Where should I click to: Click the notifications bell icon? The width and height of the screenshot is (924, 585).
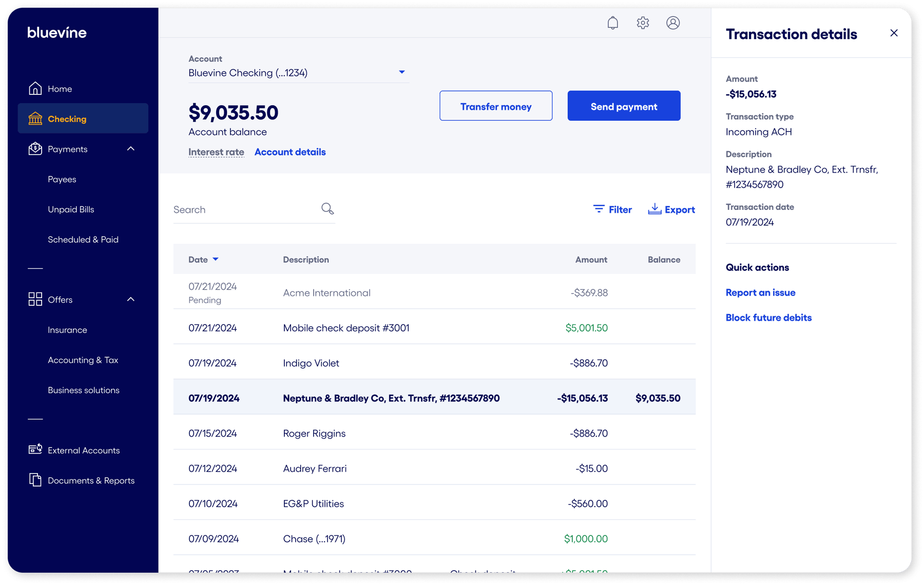[x=612, y=23]
